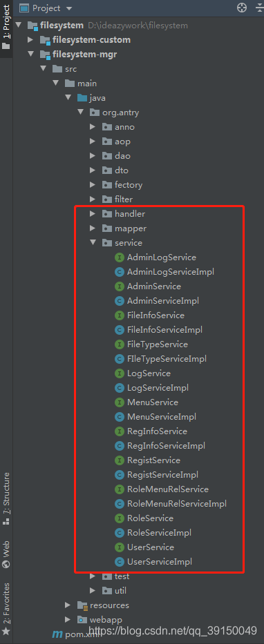Select the MenuService file
Screen dimensions: 264x644
click(153, 402)
